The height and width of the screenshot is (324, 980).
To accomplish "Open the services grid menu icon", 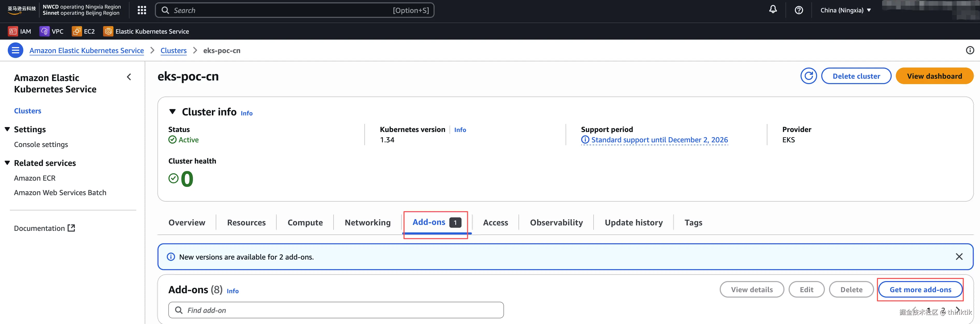I will [x=141, y=10].
